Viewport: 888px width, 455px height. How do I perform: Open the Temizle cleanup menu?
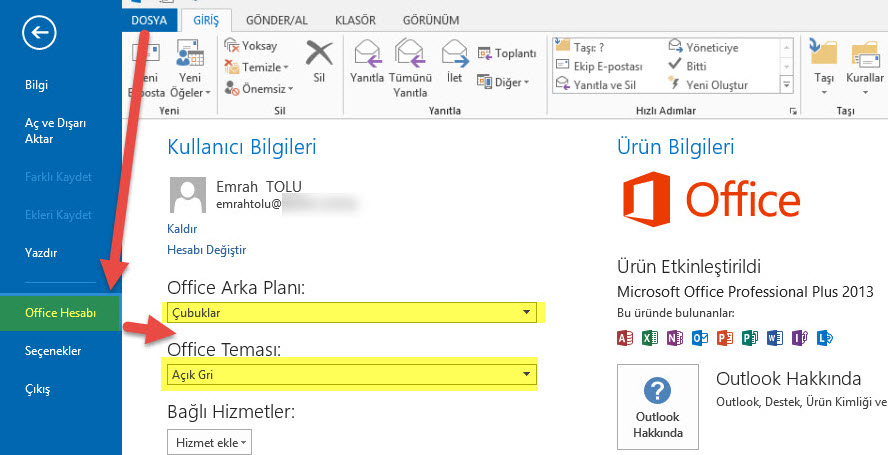(257, 67)
